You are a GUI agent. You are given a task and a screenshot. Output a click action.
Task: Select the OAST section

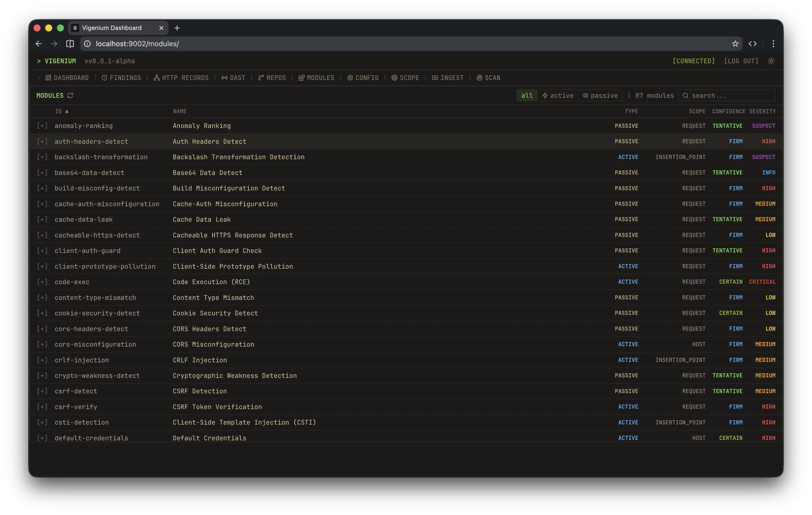coord(233,78)
